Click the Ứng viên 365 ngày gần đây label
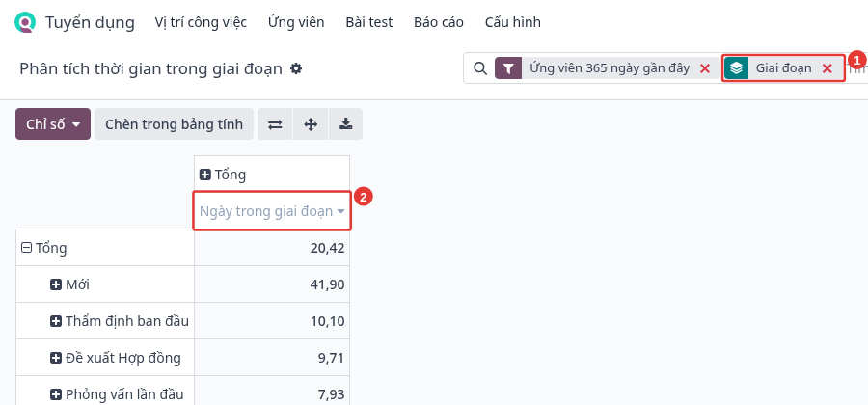This screenshot has height=405, width=868. (x=610, y=68)
